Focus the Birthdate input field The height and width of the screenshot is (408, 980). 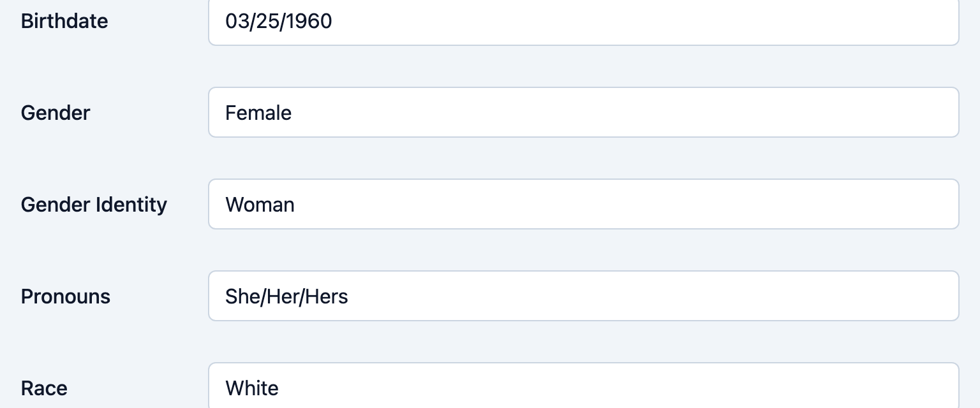[x=583, y=21]
